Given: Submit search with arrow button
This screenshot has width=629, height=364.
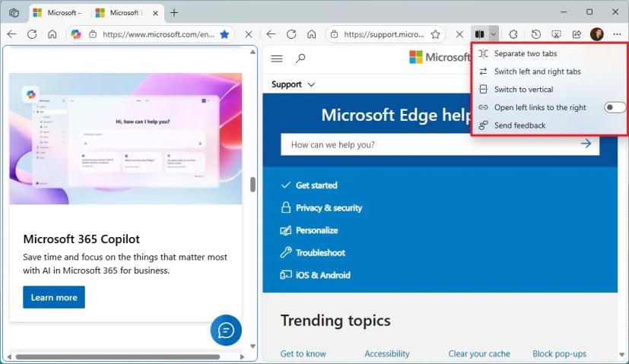Looking at the screenshot, I should pyautogui.click(x=586, y=144).
